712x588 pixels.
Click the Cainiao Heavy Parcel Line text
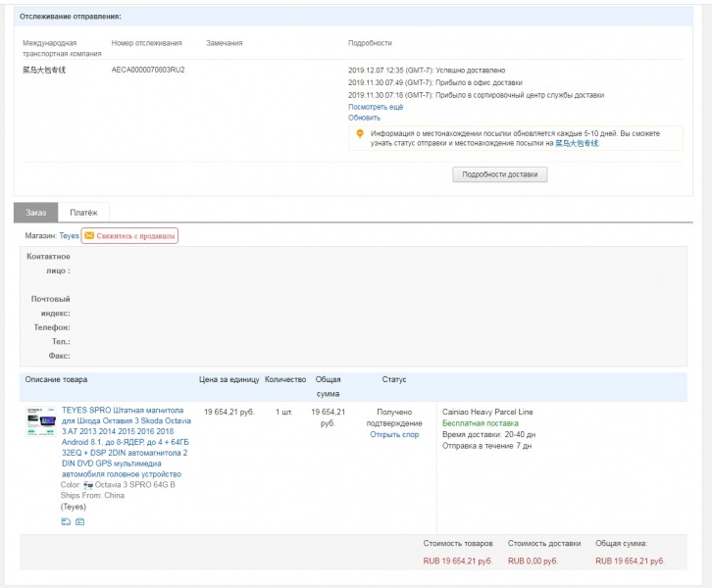tap(487, 412)
